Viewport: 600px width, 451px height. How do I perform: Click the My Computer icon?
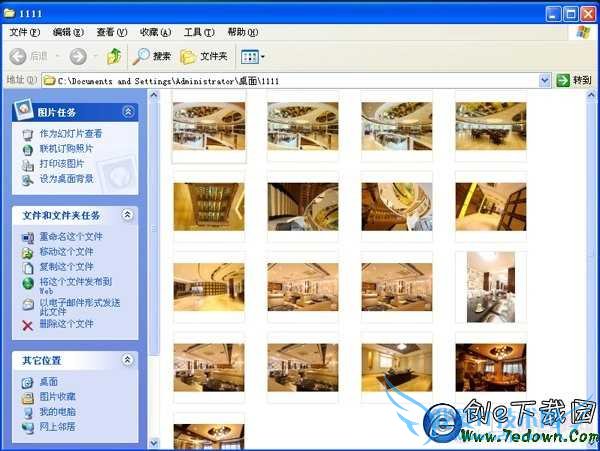tap(28, 413)
